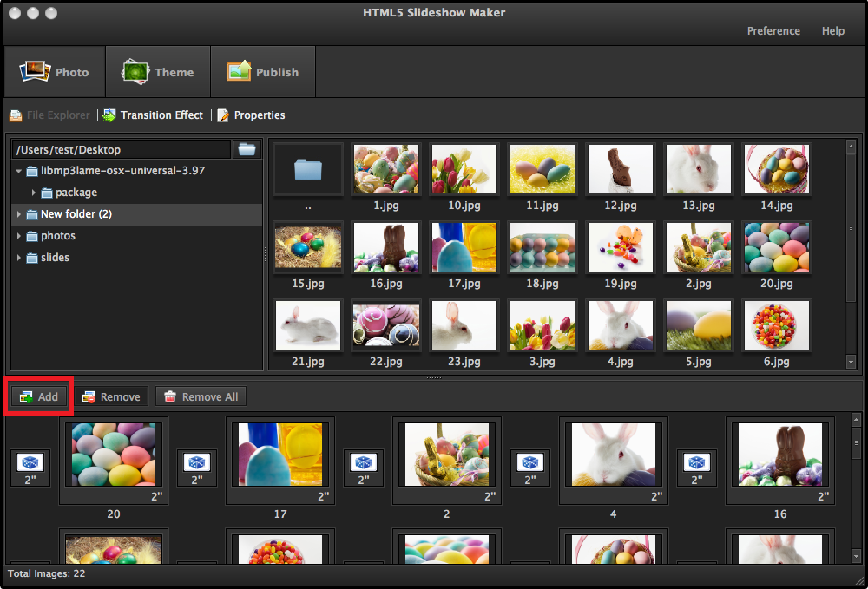This screenshot has height=589, width=868.
Task: Expand the slides folder arrow
Action: (x=19, y=258)
